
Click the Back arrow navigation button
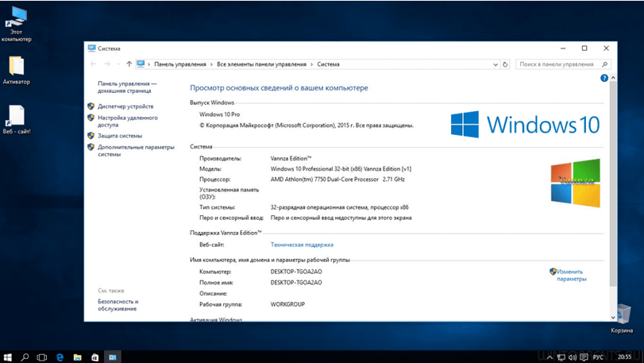[94, 64]
